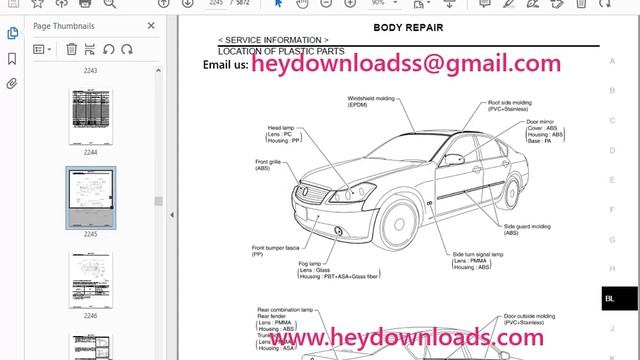Select the highlighter pen tool

(x=509, y=4)
